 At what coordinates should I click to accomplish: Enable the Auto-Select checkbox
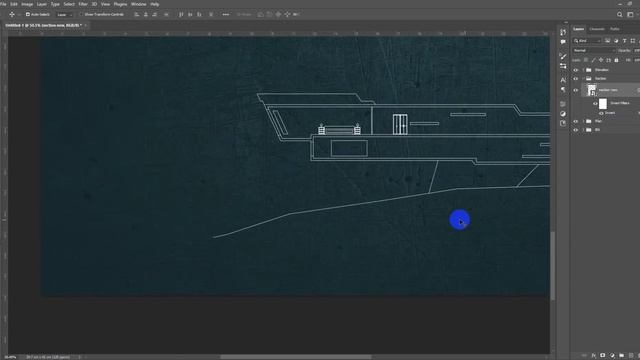(28, 14)
